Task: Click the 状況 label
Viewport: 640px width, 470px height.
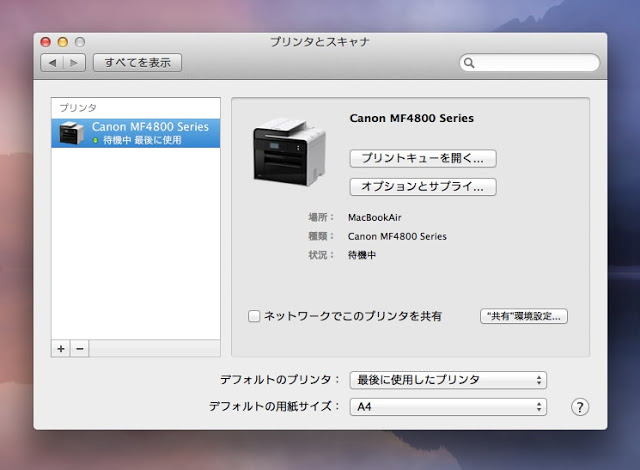Action: click(321, 255)
